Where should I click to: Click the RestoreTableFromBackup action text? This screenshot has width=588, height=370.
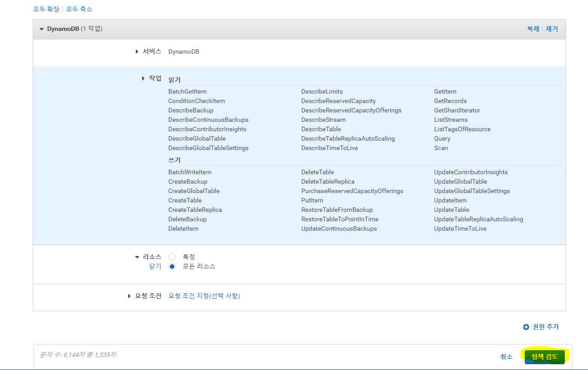click(x=337, y=210)
